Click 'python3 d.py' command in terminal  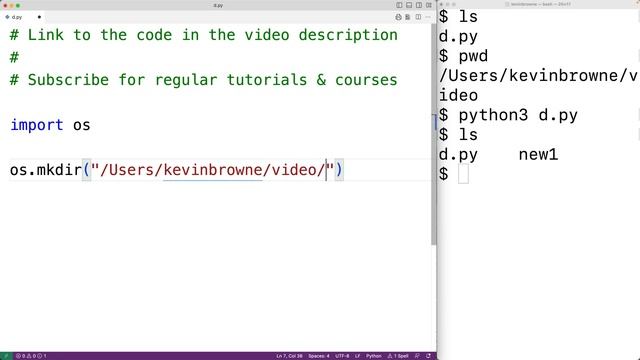point(518,115)
